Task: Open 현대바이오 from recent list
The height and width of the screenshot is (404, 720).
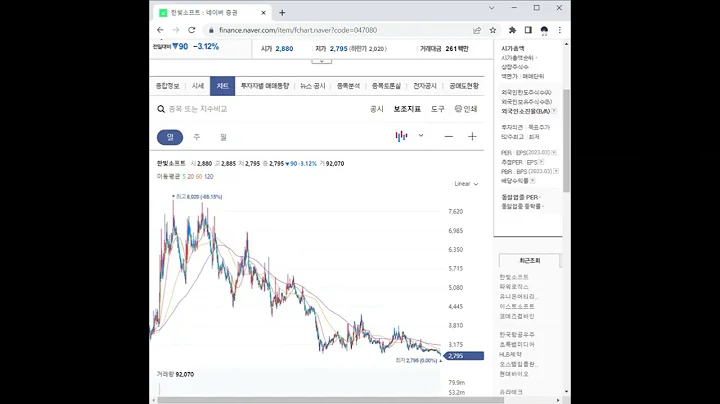Action: click(514, 374)
